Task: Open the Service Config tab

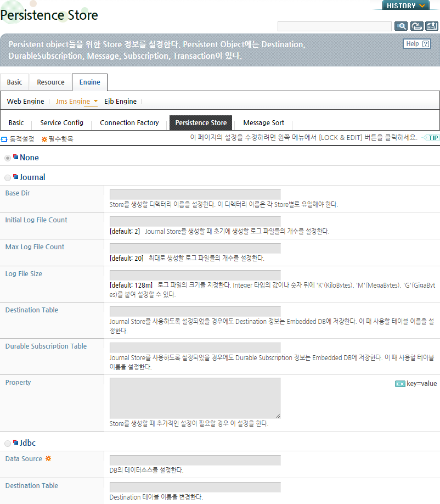Action: pyautogui.click(x=61, y=123)
